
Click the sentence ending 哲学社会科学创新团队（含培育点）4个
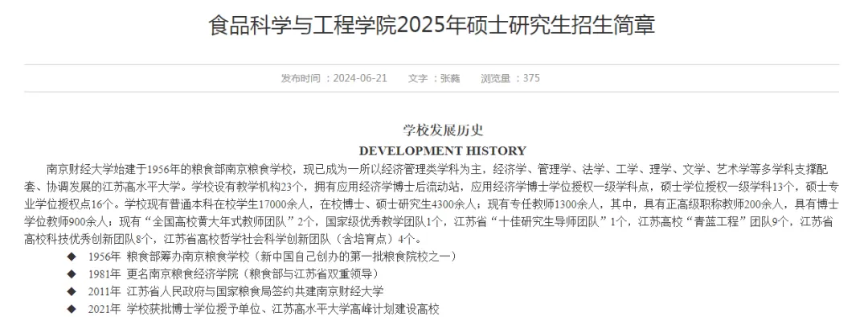[x=293, y=240]
